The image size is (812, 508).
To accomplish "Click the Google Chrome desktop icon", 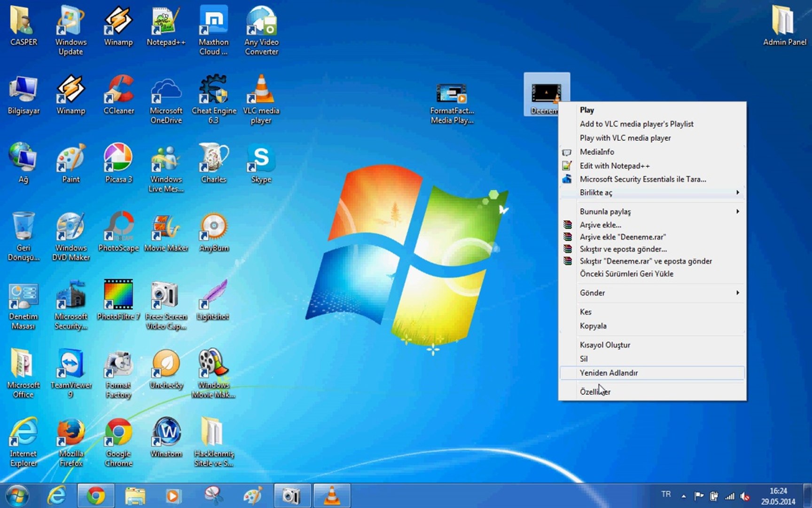I will pyautogui.click(x=118, y=443).
